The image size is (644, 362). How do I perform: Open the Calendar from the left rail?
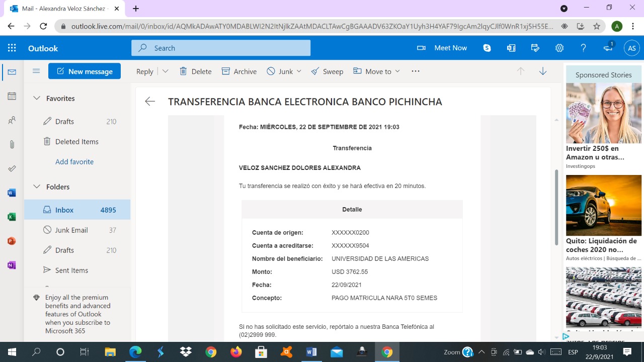tap(12, 96)
